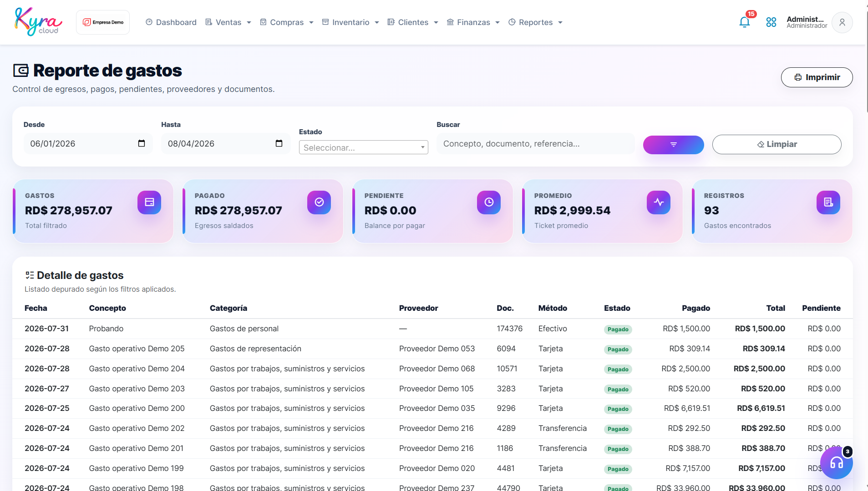Click the Pendiente card clock icon

(x=489, y=202)
